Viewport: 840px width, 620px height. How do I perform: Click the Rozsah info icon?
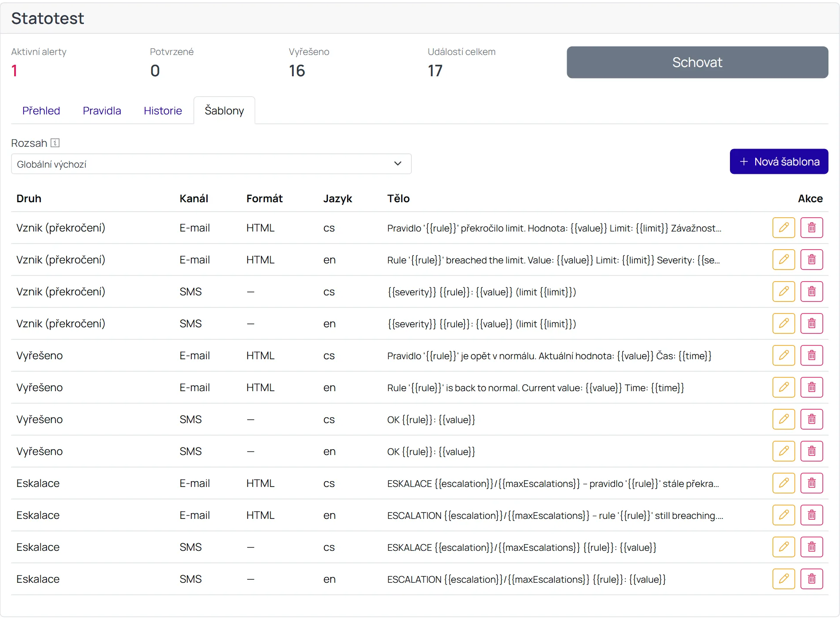pyautogui.click(x=55, y=143)
